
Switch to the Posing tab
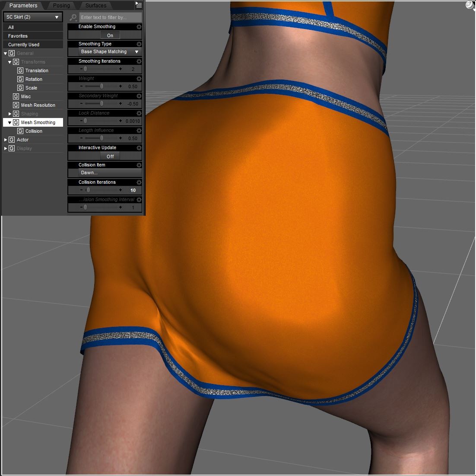61,6
